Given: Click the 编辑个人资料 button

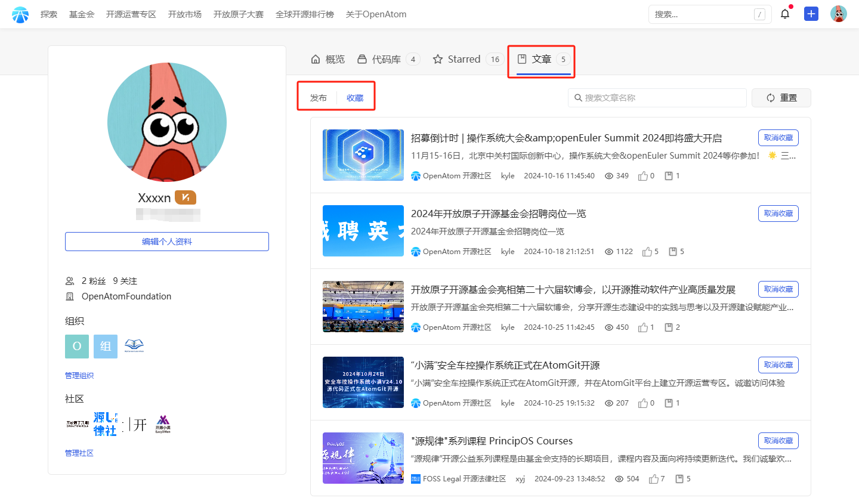Looking at the screenshot, I should tap(167, 242).
